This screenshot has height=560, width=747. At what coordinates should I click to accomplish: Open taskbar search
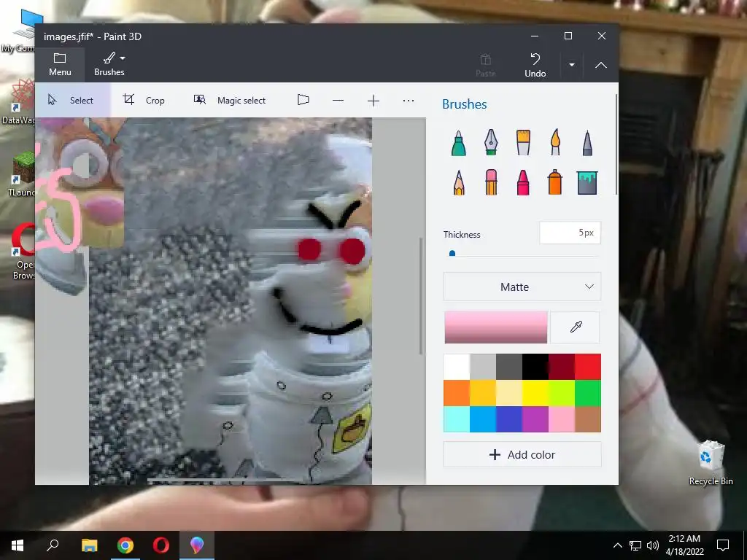pyautogui.click(x=53, y=545)
